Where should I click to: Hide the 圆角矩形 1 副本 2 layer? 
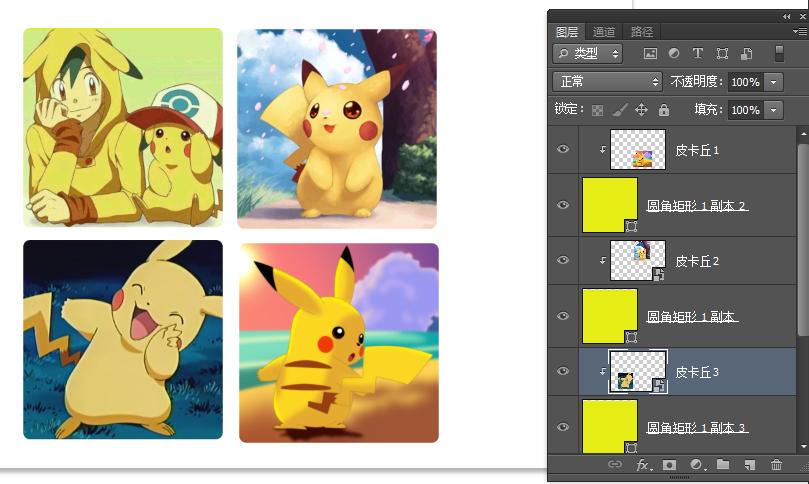tap(563, 205)
